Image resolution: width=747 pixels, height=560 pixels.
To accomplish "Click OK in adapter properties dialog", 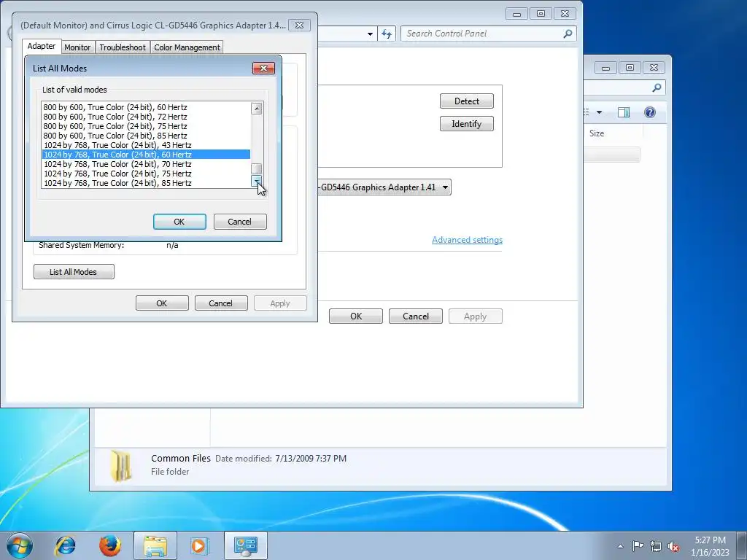I will click(x=162, y=303).
